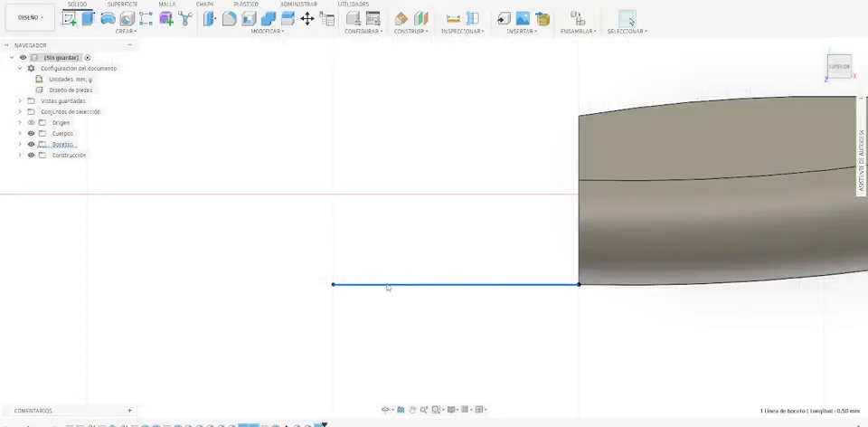
Task: Toggle visibility of (Sin guardar) component
Action: click(x=24, y=58)
